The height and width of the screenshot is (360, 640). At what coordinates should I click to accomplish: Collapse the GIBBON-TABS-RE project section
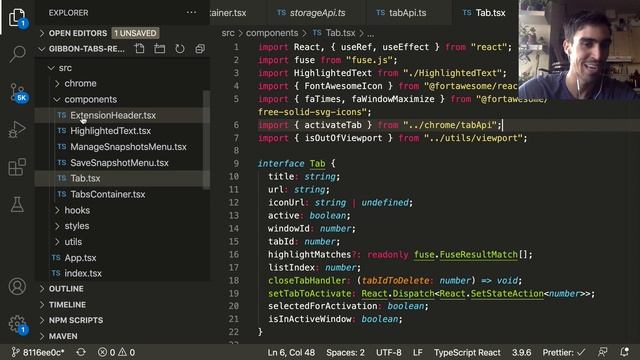87,49
